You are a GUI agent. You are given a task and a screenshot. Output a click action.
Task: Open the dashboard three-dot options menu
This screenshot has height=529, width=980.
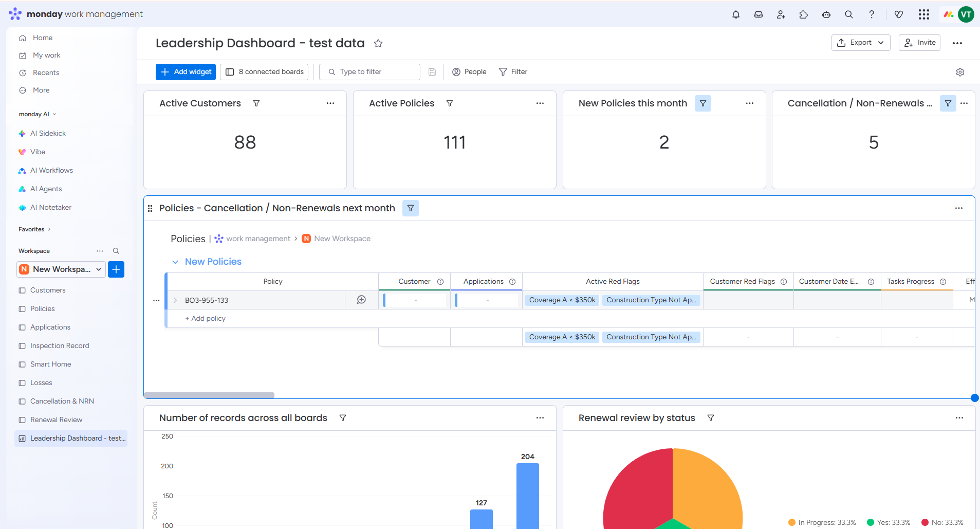coord(957,43)
